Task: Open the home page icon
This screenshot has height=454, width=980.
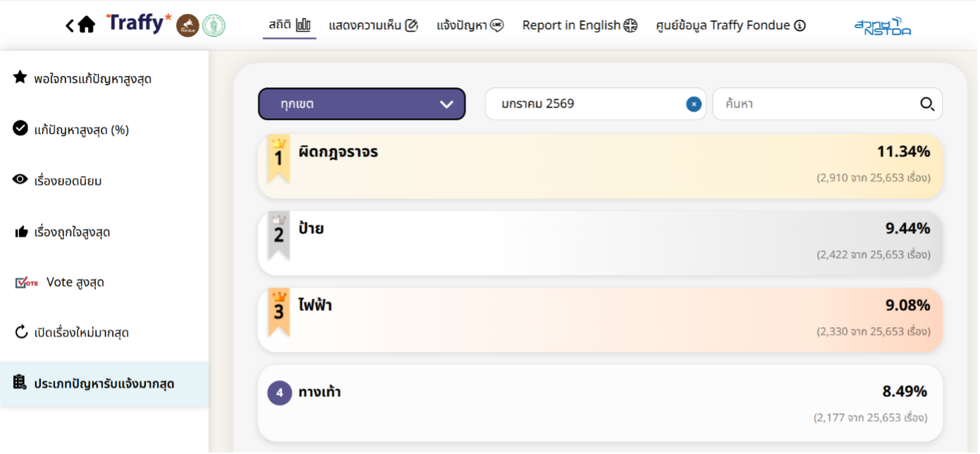Action: pyautogui.click(x=87, y=25)
